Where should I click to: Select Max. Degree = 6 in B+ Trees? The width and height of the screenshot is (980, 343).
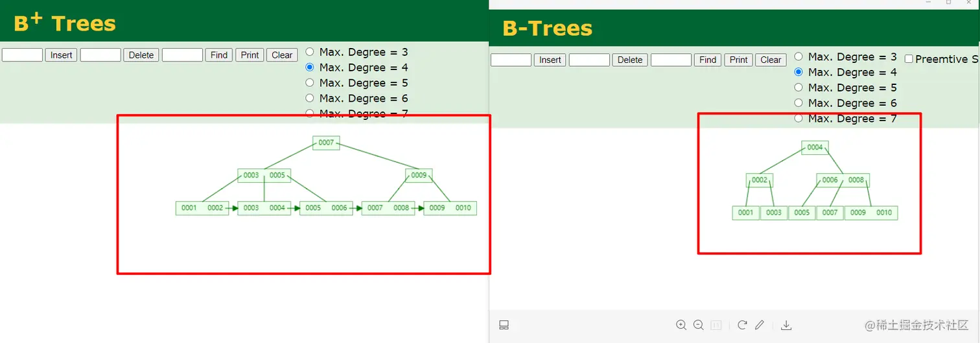(310, 99)
